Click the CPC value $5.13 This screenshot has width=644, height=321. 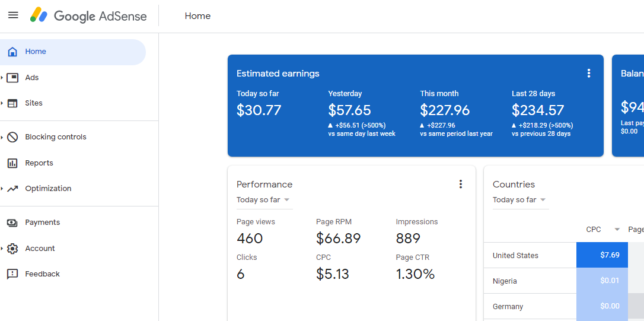[333, 274]
